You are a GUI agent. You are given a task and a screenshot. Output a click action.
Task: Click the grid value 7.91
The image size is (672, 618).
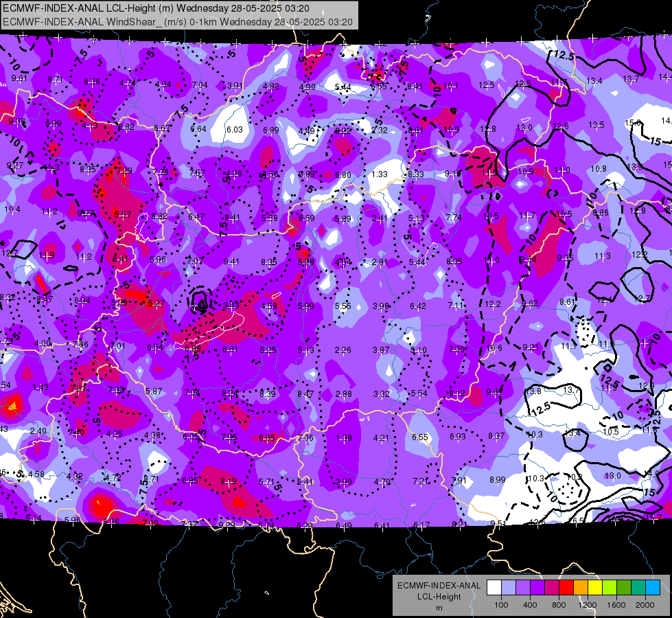pos(459,481)
